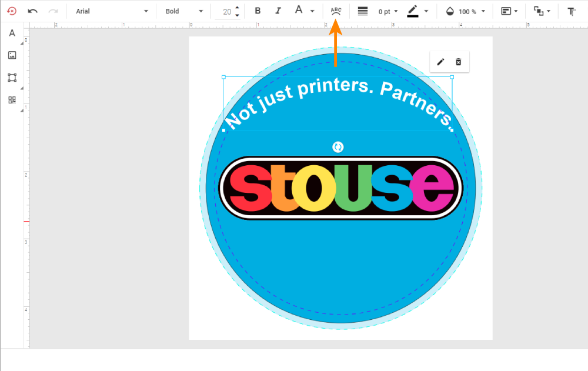Expand the stroke color dropdown arrow
The width and height of the screenshot is (588, 371).
(426, 11)
